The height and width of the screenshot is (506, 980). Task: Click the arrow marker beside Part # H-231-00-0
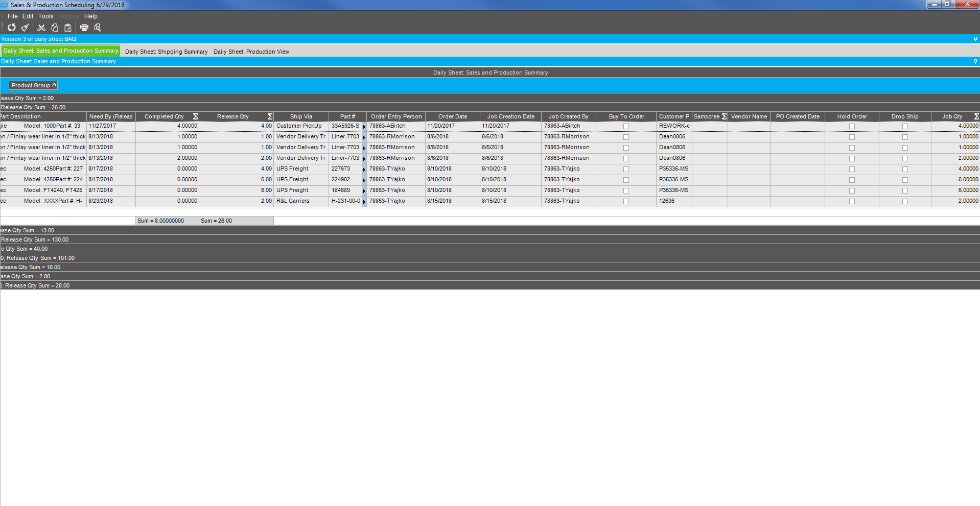tap(364, 201)
